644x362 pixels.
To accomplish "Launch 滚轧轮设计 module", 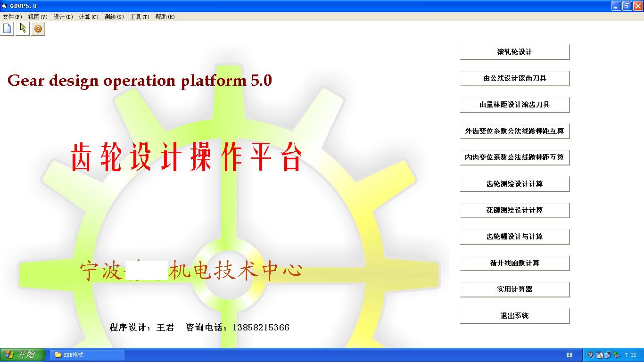I will (x=515, y=52).
